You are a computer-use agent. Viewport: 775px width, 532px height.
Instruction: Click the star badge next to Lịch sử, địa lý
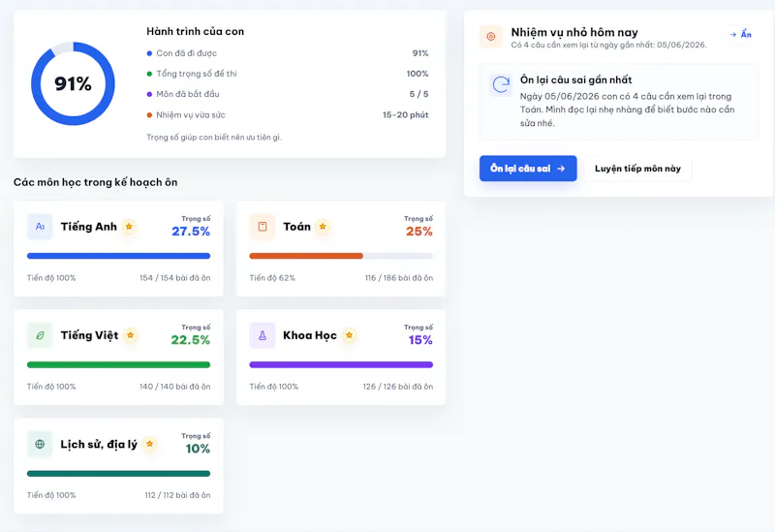pos(150,444)
